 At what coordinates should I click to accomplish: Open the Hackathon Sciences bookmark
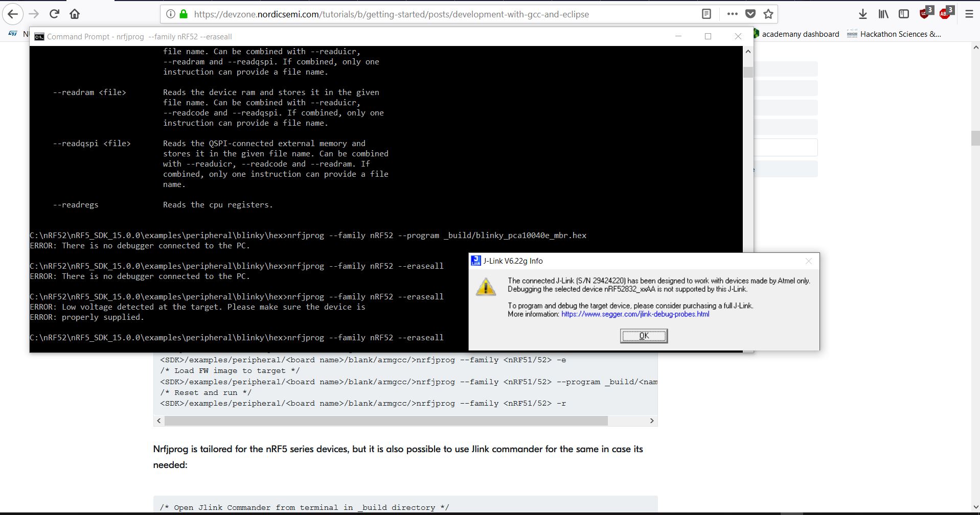pos(894,34)
